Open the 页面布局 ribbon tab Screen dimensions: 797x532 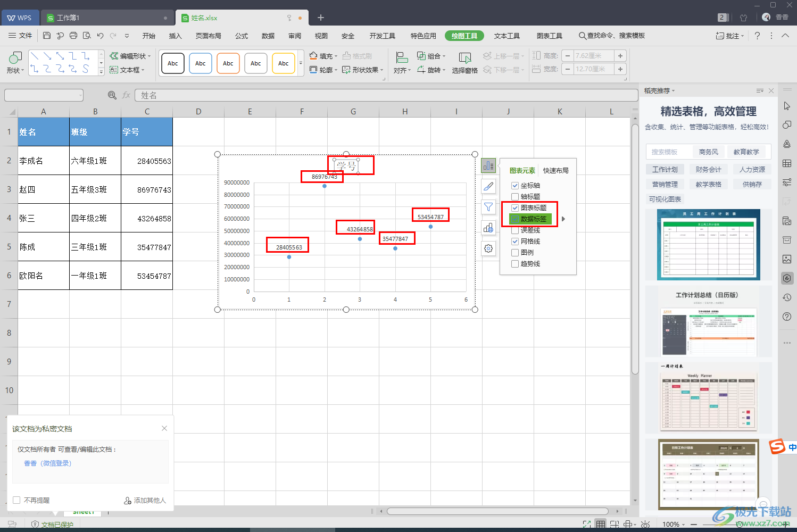pos(208,36)
